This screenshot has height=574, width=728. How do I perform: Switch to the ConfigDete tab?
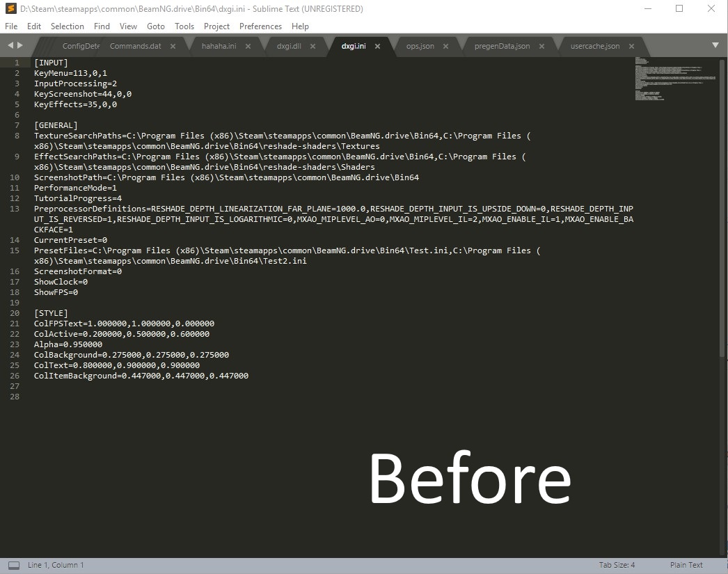pyautogui.click(x=81, y=46)
